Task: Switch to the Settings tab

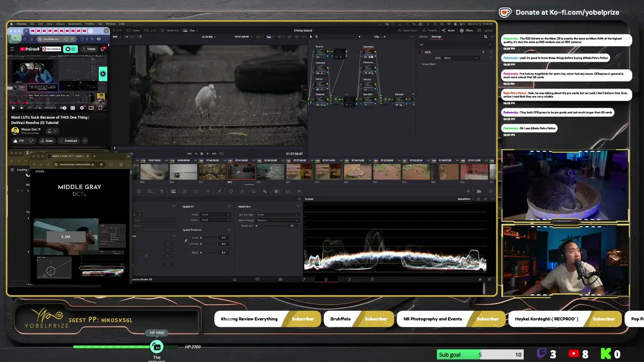Action: coord(436,37)
